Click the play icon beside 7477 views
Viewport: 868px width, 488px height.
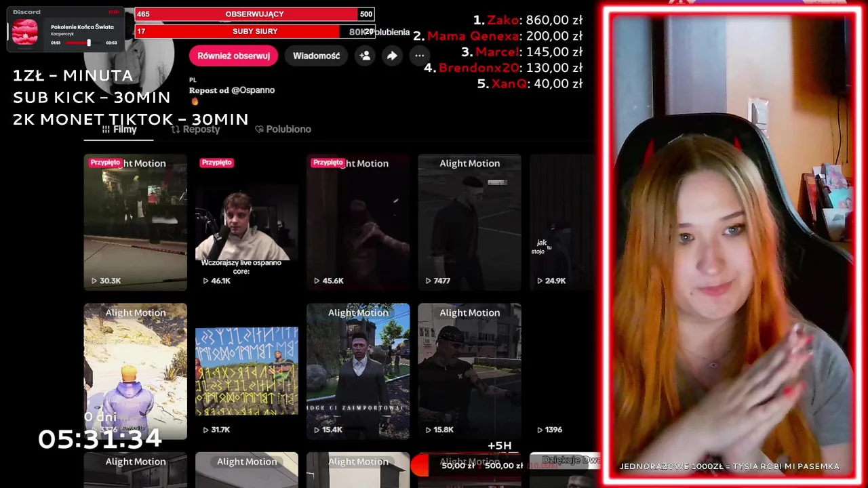(x=428, y=281)
